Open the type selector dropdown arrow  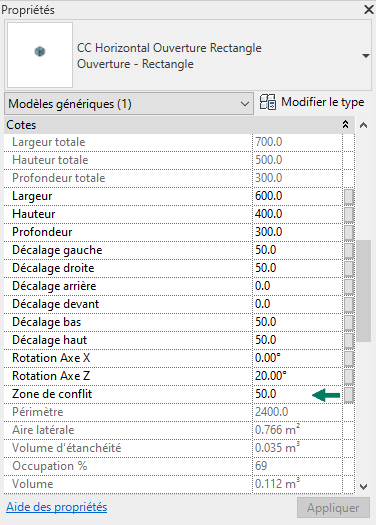coord(366,56)
